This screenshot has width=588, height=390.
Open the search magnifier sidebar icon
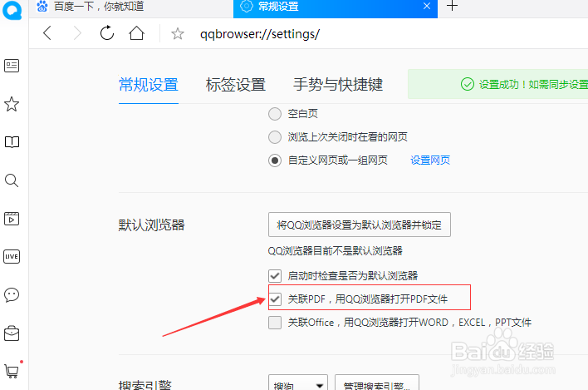tap(12, 180)
